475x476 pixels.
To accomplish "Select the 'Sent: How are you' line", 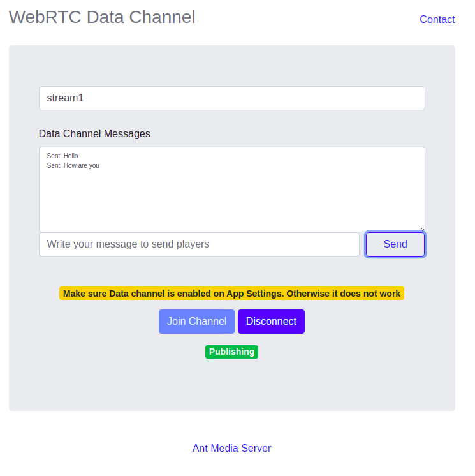I will tap(73, 166).
